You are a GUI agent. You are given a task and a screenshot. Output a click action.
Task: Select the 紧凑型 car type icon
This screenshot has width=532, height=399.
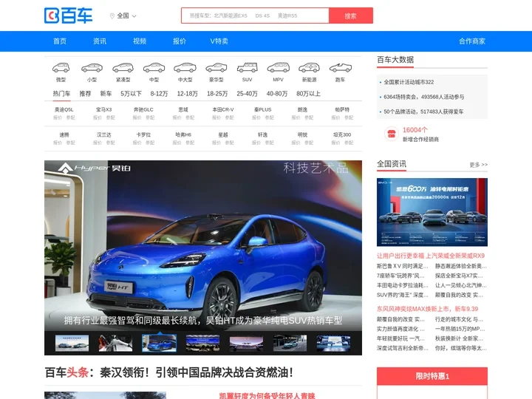pos(123,68)
